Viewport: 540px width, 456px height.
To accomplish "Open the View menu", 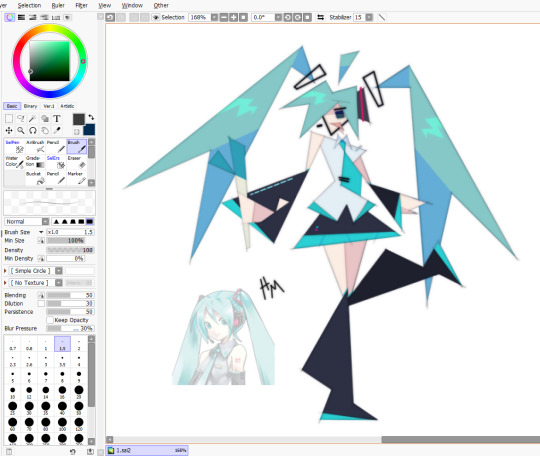I will point(104,6).
